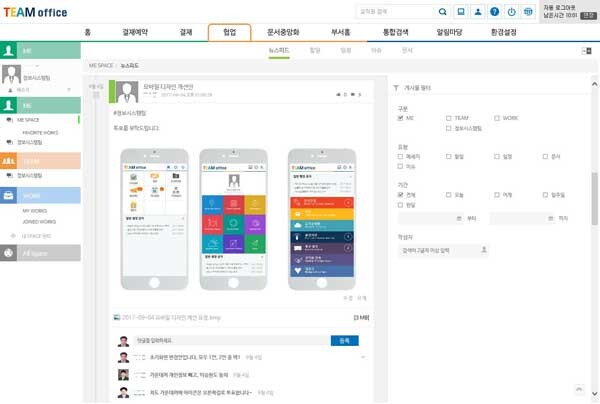Click the power logout icon
600x404 pixels.
(x=511, y=12)
